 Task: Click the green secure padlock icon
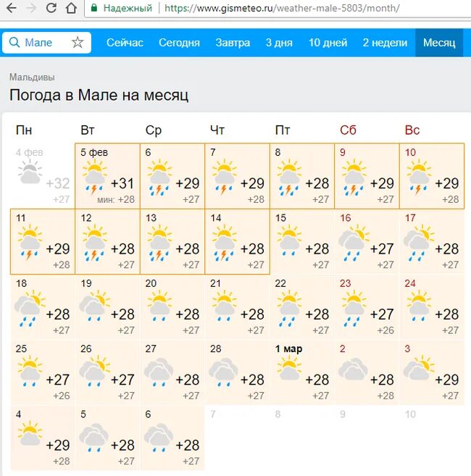tap(94, 8)
